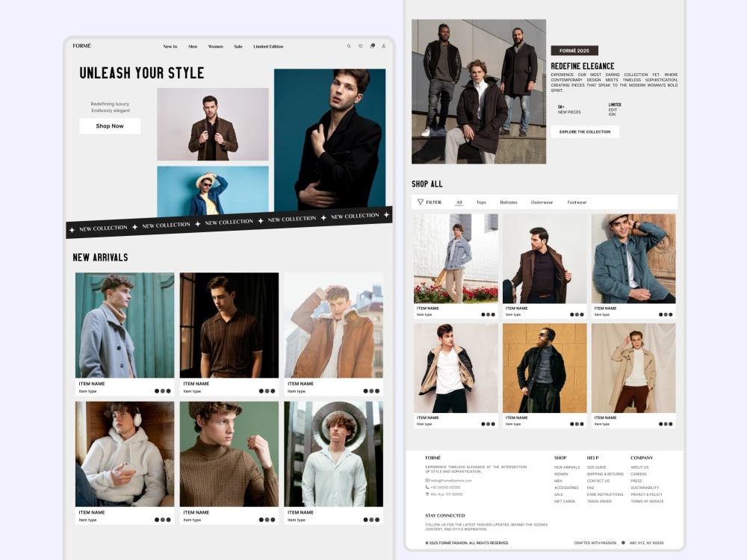Open the blue overshirt with cap product
This screenshot has height=560, width=747.
coord(633,258)
